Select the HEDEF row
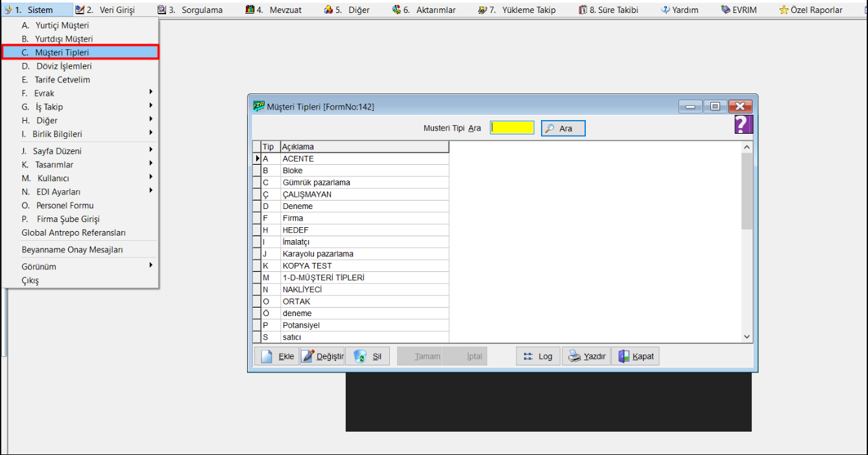Screen dimensions: 868x455 pyautogui.click(x=351, y=230)
